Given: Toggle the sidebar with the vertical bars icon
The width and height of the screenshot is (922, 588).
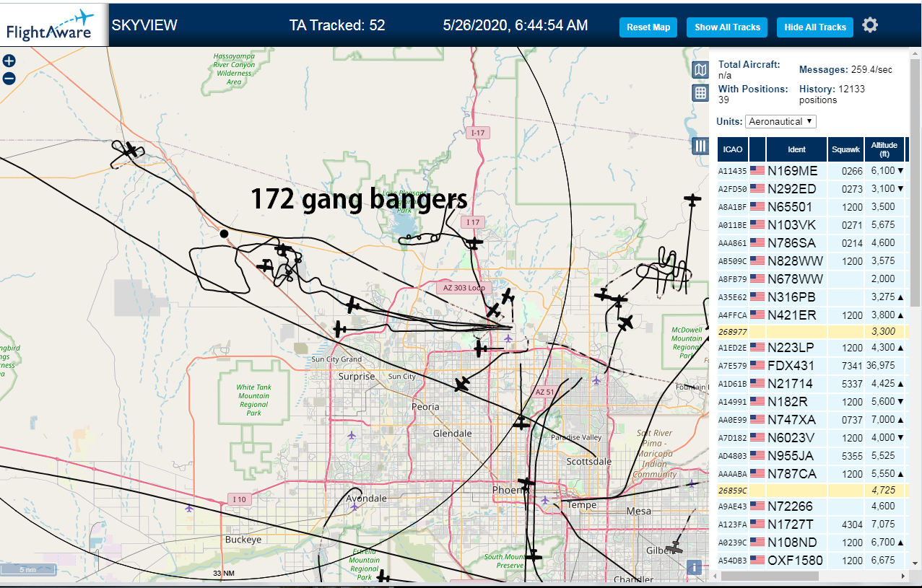Looking at the screenshot, I should 700,146.
